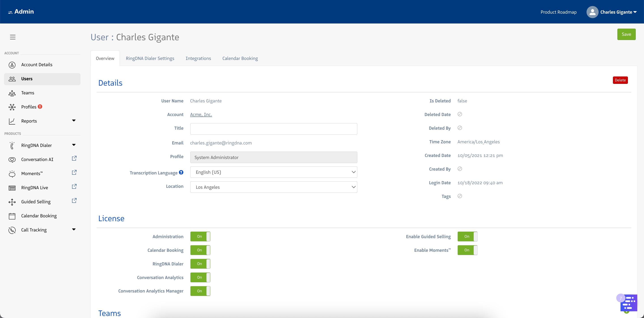The width and height of the screenshot is (644, 318).
Task: Collapse the sidebar with the hamburger icon
Action: 13,37
